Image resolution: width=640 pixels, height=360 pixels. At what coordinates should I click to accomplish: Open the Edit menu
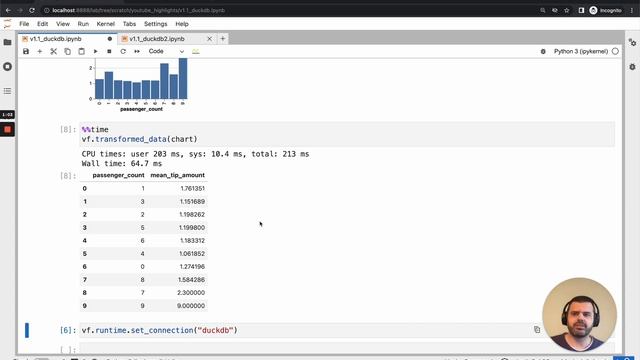(42, 24)
